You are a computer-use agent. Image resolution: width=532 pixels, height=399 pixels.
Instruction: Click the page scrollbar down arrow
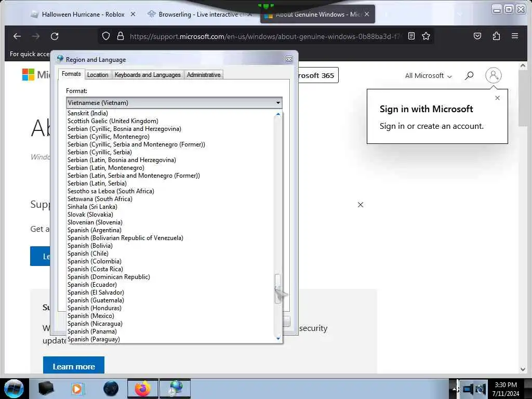(x=523, y=369)
